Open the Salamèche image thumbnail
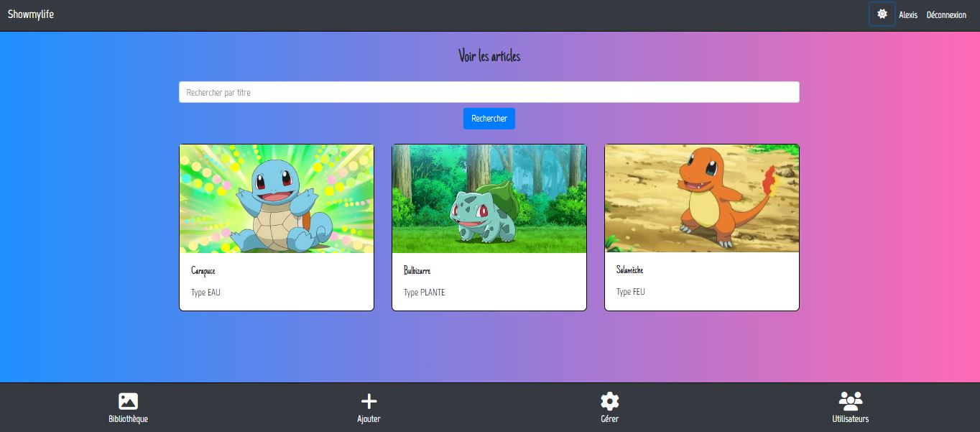Screen dimensions: 980x432 (702, 198)
